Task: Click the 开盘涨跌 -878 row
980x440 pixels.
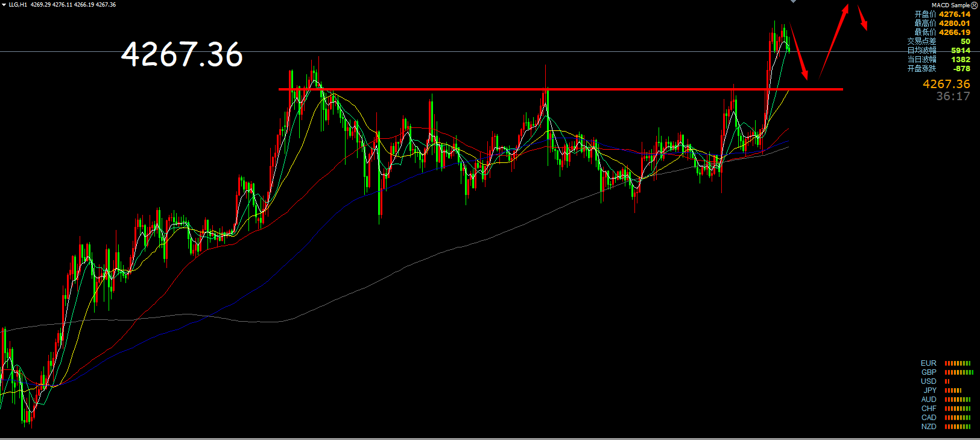Action: pyautogui.click(x=939, y=68)
